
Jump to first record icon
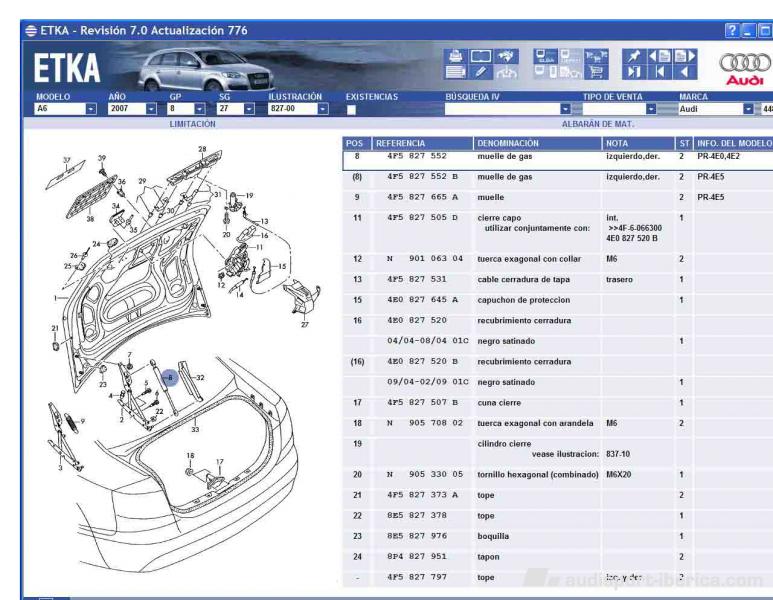point(660,72)
